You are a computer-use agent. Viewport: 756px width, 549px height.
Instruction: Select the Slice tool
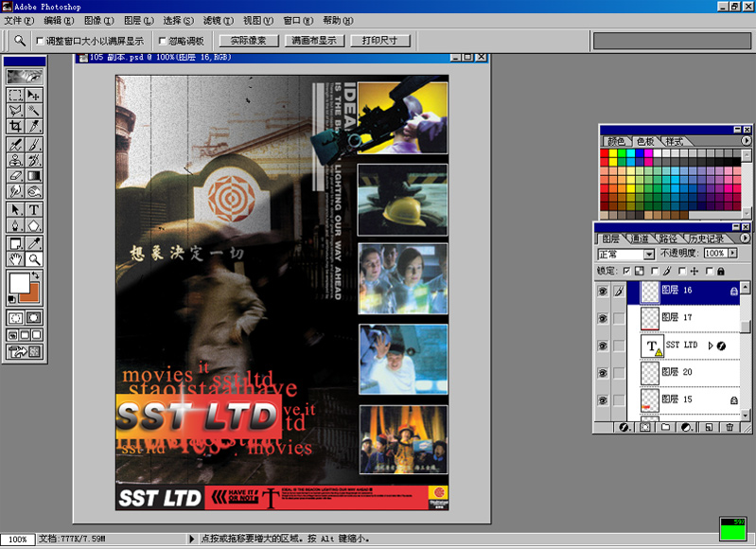34,126
